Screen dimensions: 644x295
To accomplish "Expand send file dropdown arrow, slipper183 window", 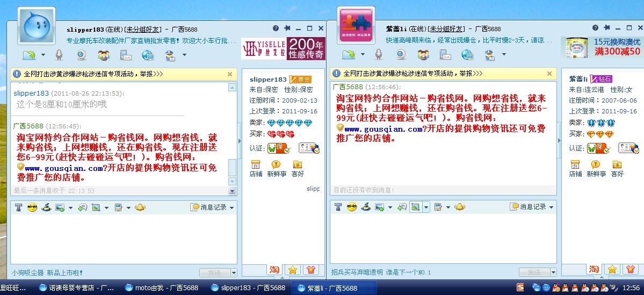I will [43, 55].
